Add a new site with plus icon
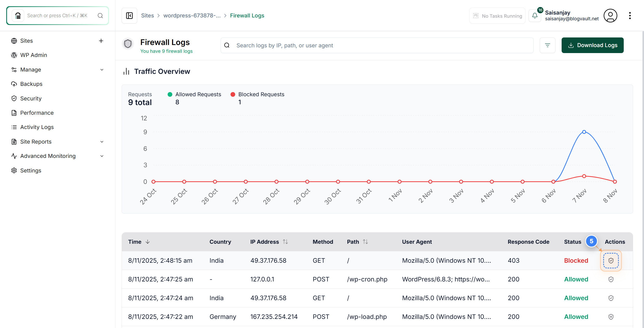 [101, 41]
